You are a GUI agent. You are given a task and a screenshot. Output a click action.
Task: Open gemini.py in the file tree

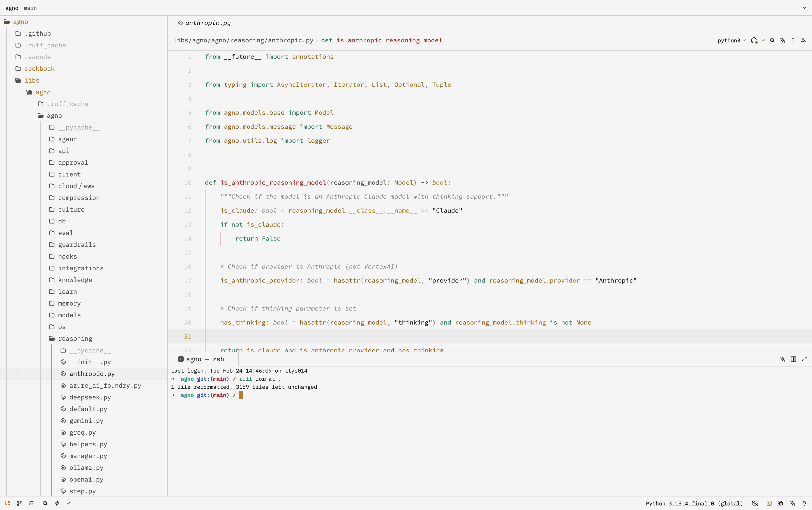[x=86, y=421]
